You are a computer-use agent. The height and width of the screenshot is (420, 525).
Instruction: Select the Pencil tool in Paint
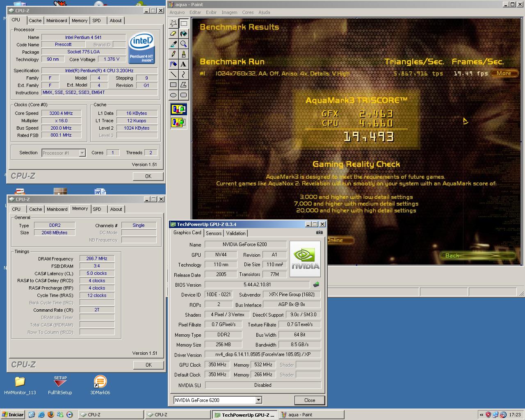pos(173,54)
